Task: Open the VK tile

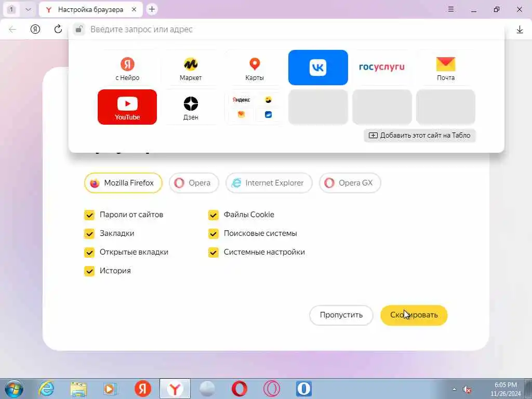Action: coord(318,68)
